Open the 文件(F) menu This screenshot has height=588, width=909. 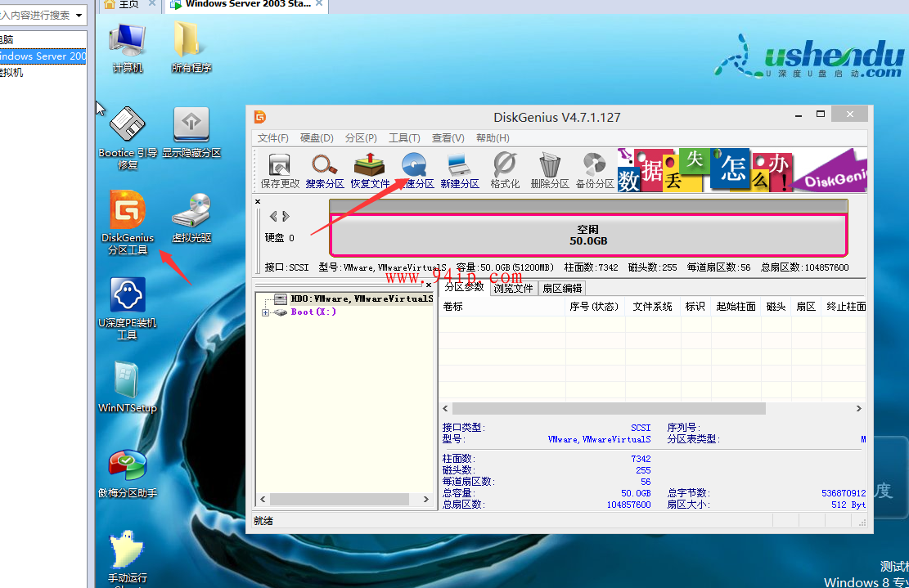(x=272, y=138)
